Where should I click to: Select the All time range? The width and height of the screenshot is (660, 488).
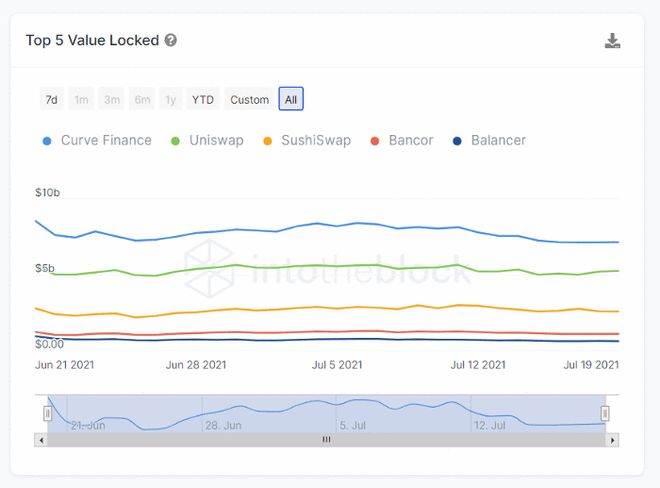click(x=290, y=100)
